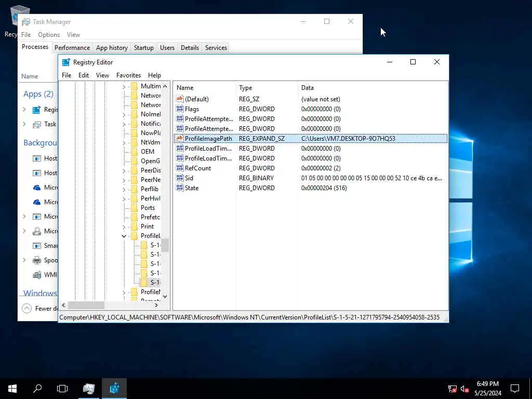Click the (Default) value string icon
This screenshot has height=399, width=532.
[x=179, y=99]
